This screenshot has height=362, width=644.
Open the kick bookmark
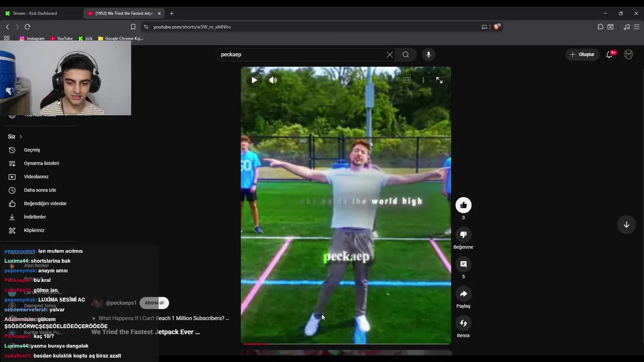coord(86,38)
